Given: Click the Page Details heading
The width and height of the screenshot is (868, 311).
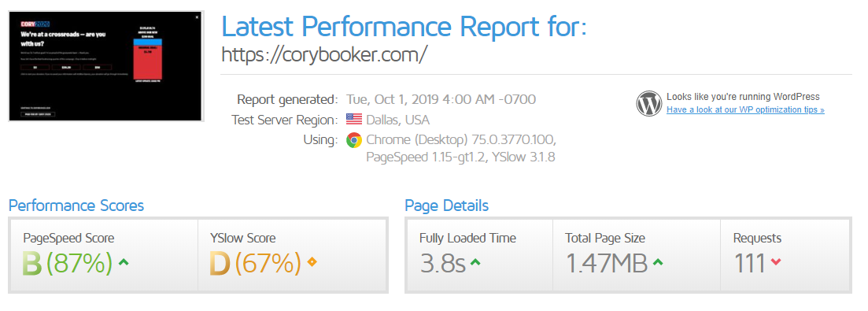Looking at the screenshot, I should (447, 205).
